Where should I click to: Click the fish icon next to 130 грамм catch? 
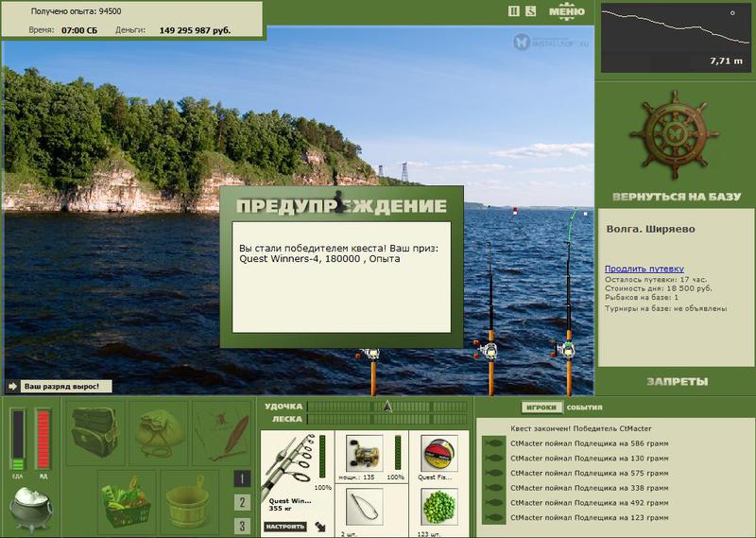pyautogui.click(x=493, y=459)
